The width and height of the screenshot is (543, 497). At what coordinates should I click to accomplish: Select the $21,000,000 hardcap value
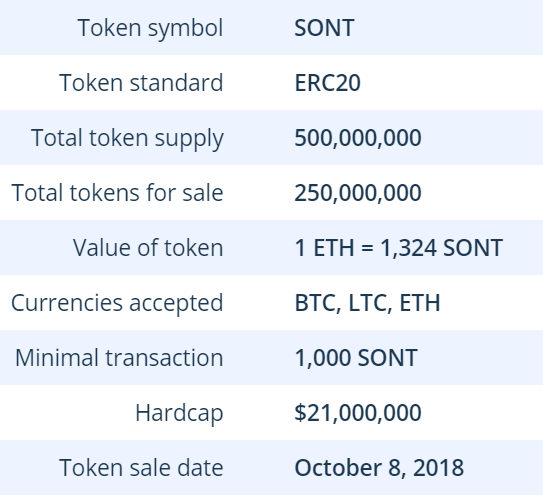(358, 412)
